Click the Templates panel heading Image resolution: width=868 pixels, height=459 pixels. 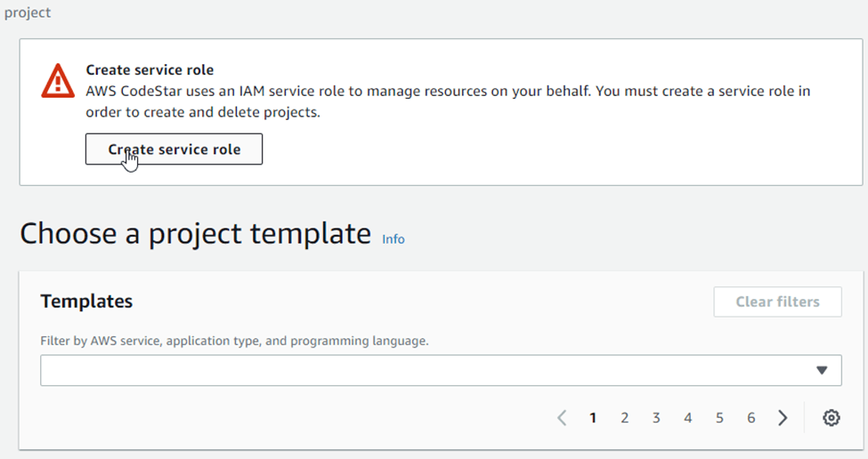click(x=86, y=302)
